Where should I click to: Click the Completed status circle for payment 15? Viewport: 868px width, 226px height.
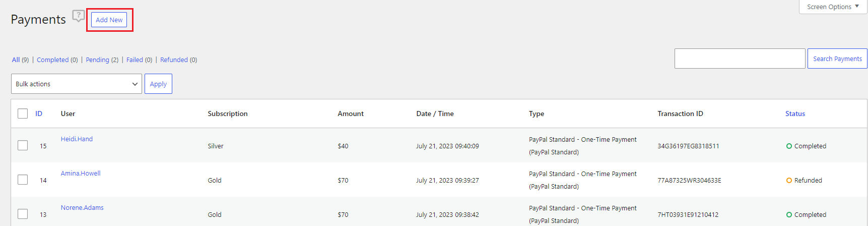789,146
